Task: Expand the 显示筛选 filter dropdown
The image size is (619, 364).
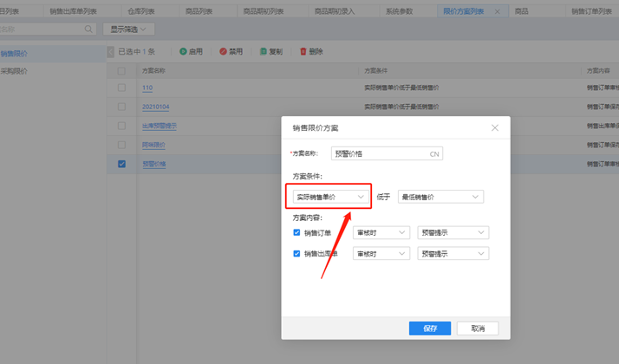Action: coord(128,29)
